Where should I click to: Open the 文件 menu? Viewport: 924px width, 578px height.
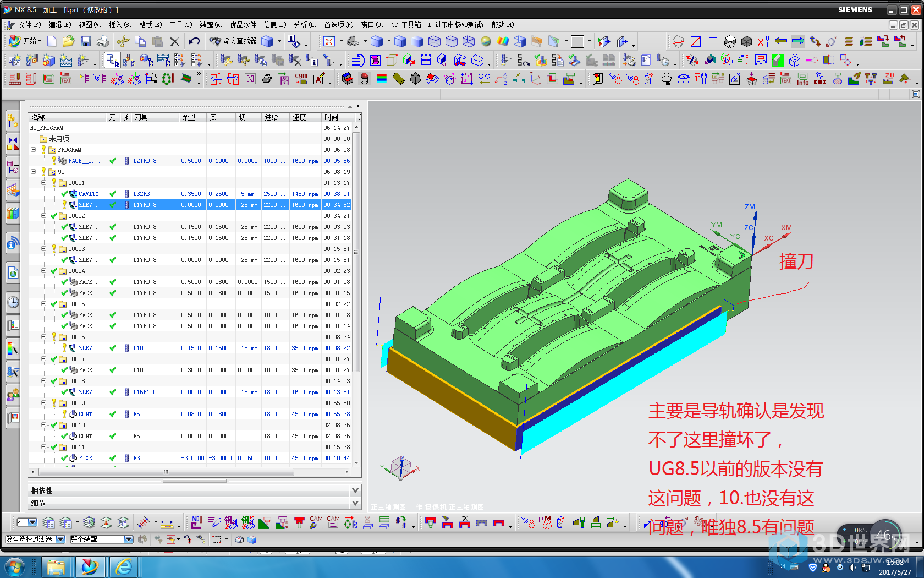[x=29, y=25]
